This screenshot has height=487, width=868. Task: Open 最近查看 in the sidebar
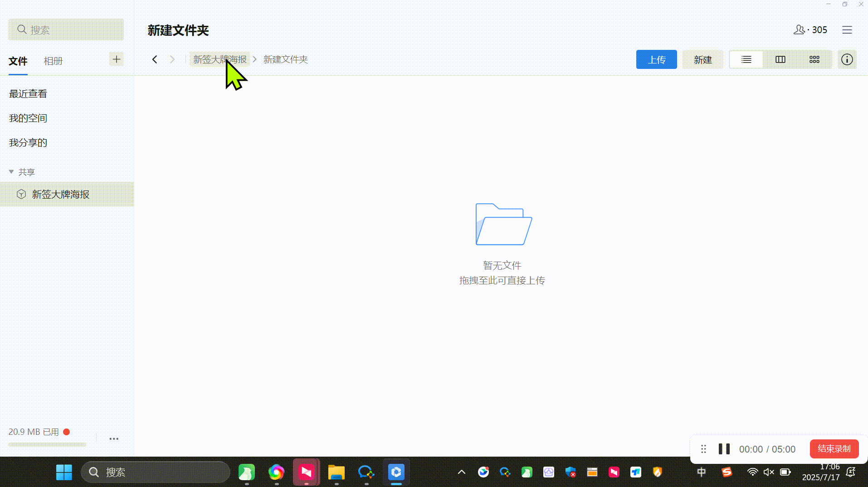click(x=28, y=94)
